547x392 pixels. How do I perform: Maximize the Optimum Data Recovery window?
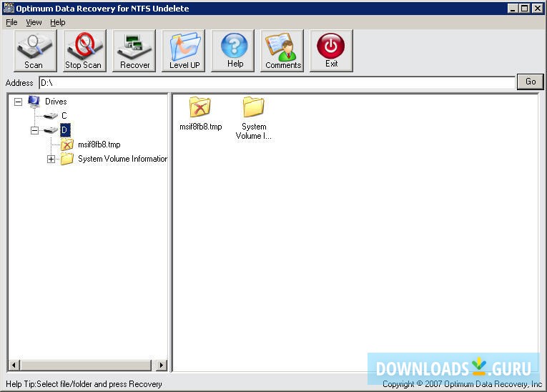pyautogui.click(x=524, y=9)
